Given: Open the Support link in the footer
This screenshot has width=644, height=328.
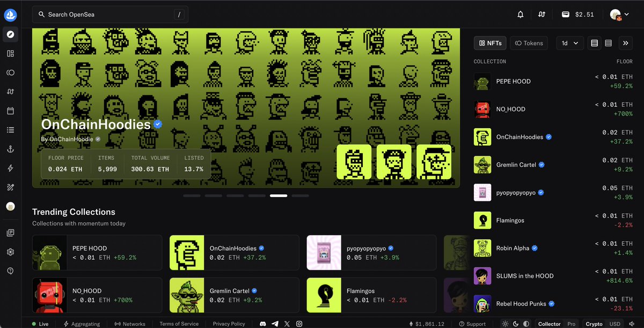Looking at the screenshot, I should (472, 324).
